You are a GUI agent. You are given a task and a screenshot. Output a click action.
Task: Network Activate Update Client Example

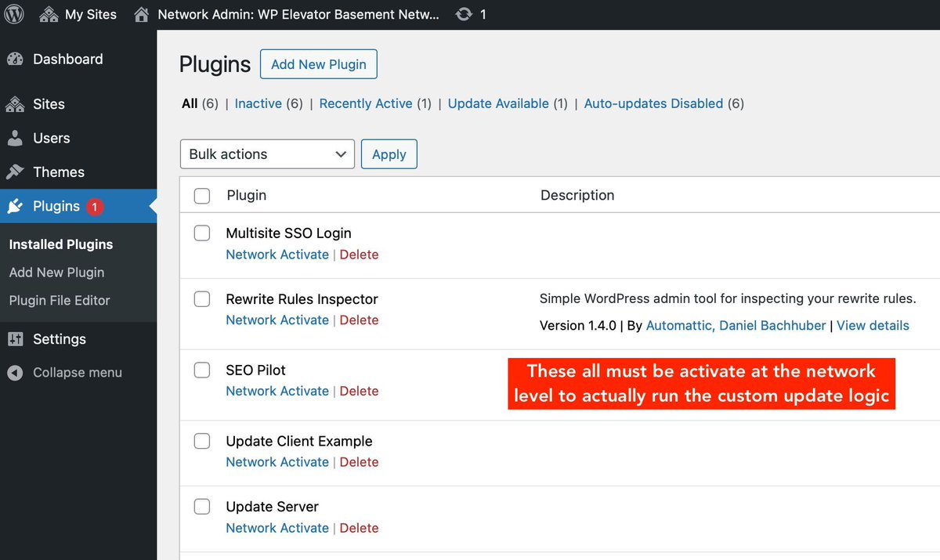click(277, 462)
